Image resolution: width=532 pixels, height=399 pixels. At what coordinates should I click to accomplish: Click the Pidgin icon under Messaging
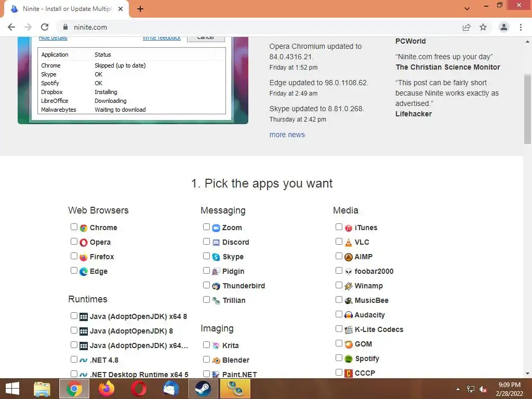pos(216,272)
